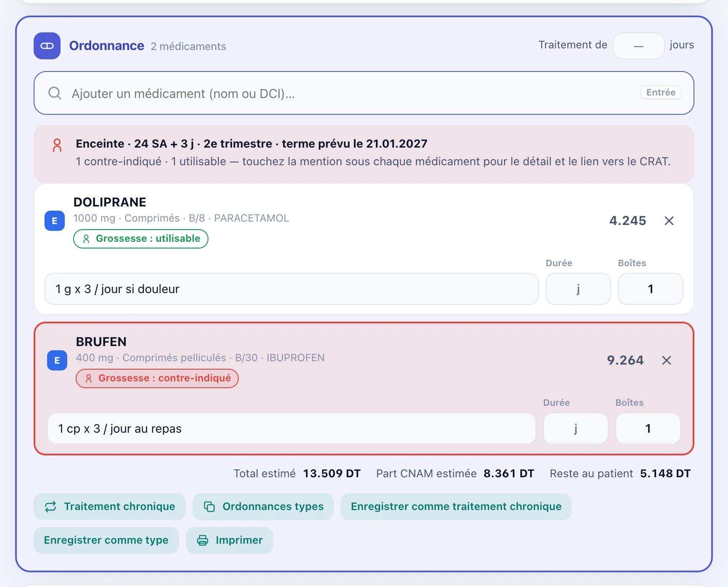Print the prescription with Imprimer

click(x=229, y=540)
